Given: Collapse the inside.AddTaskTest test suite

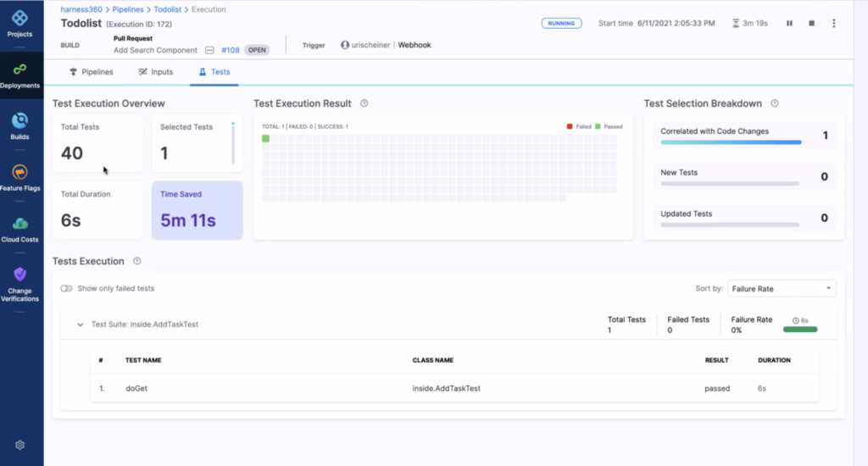Looking at the screenshot, I should (x=81, y=325).
